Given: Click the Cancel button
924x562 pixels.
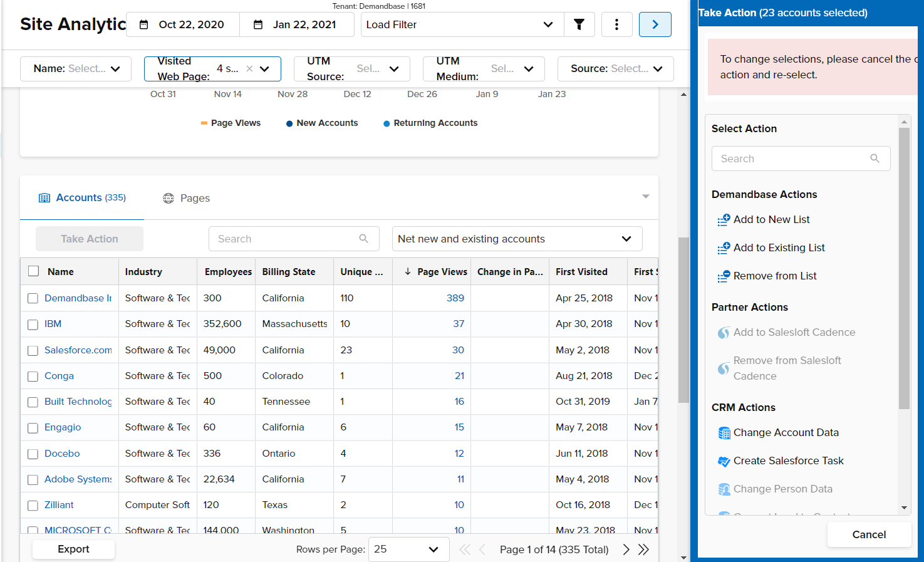Looking at the screenshot, I should click(x=869, y=534).
